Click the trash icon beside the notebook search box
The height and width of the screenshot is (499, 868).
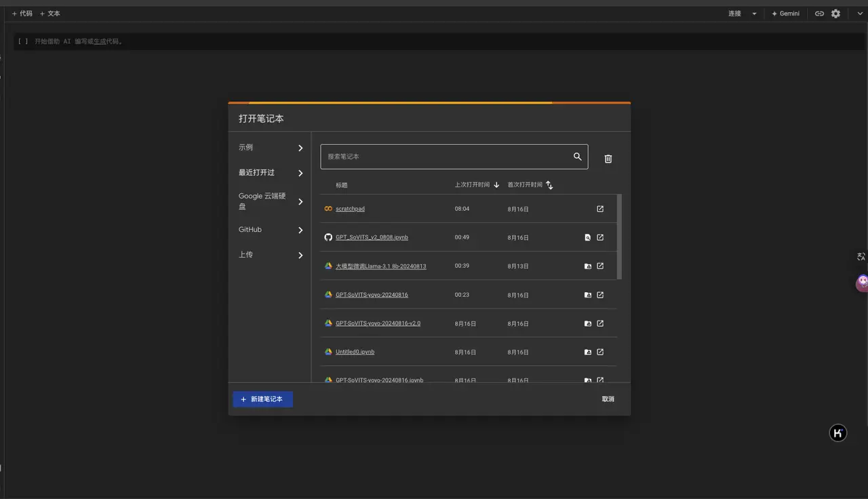click(x=608, y=159)
